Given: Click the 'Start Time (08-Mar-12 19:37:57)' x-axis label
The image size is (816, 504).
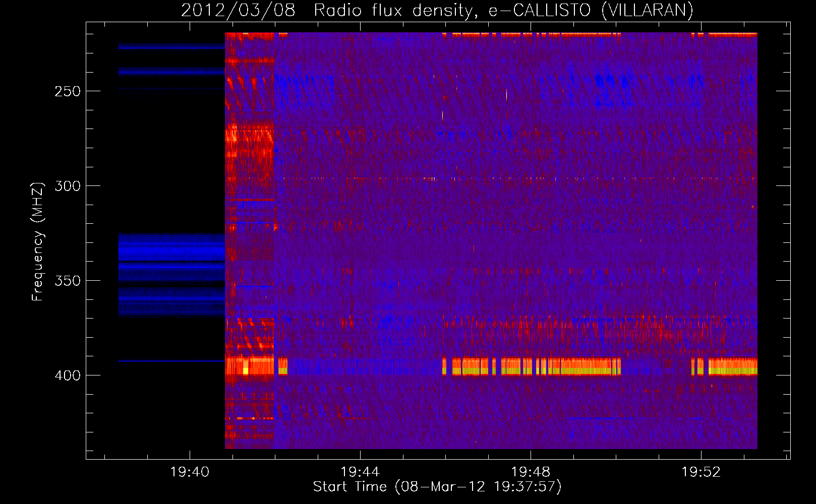Looking at the screenshot, I should [x=437, y=487].
